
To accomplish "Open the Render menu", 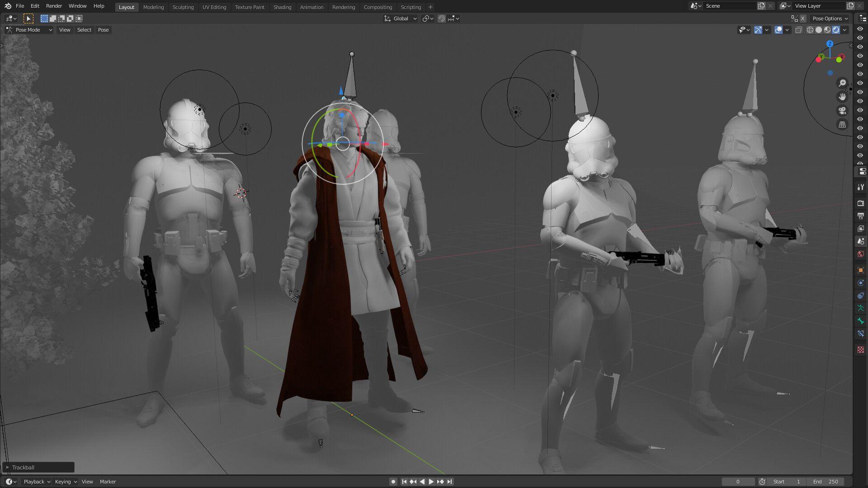I will (54, 6).
